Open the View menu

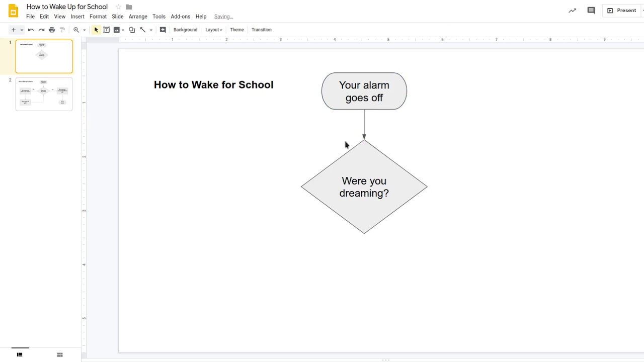[60, 17]
